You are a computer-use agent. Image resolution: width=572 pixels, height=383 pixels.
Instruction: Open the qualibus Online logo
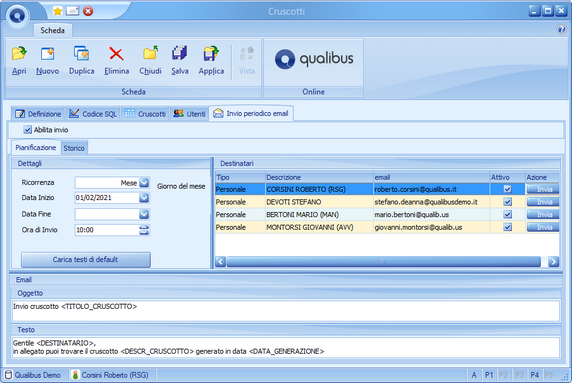tap(314, 59)
